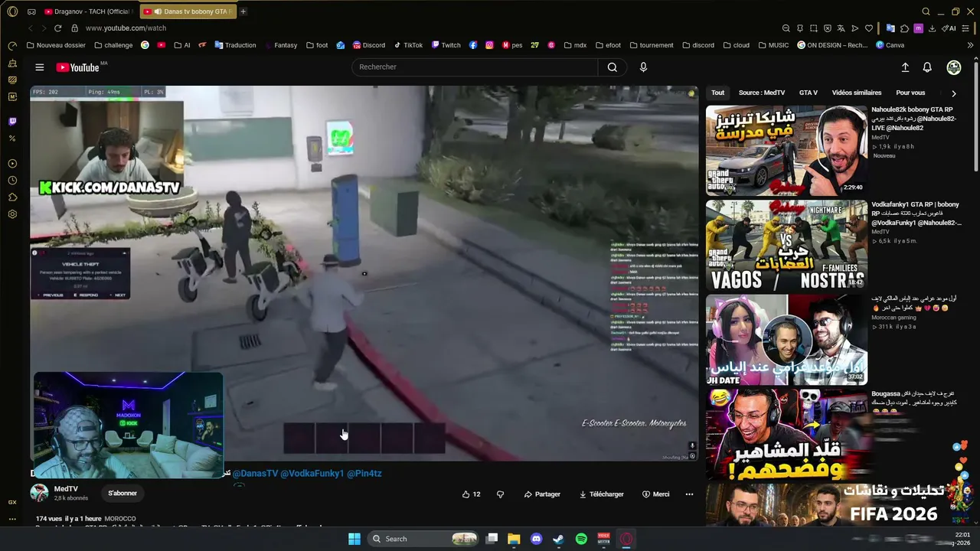Image resolution: width=980 pixels, height=551 pixels.
Task: Open the browser extensions puzzle icon
Action: tap(904, 28)
